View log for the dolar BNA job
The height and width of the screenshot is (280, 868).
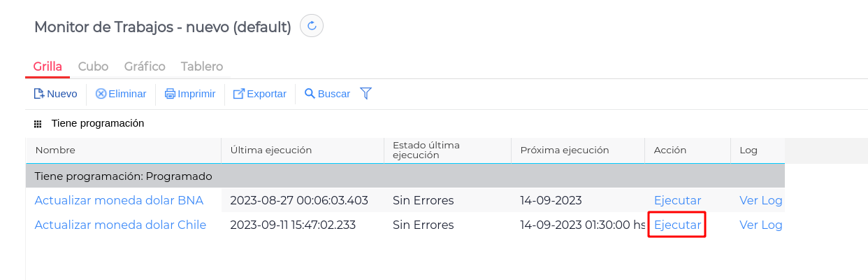pos(760,200)
